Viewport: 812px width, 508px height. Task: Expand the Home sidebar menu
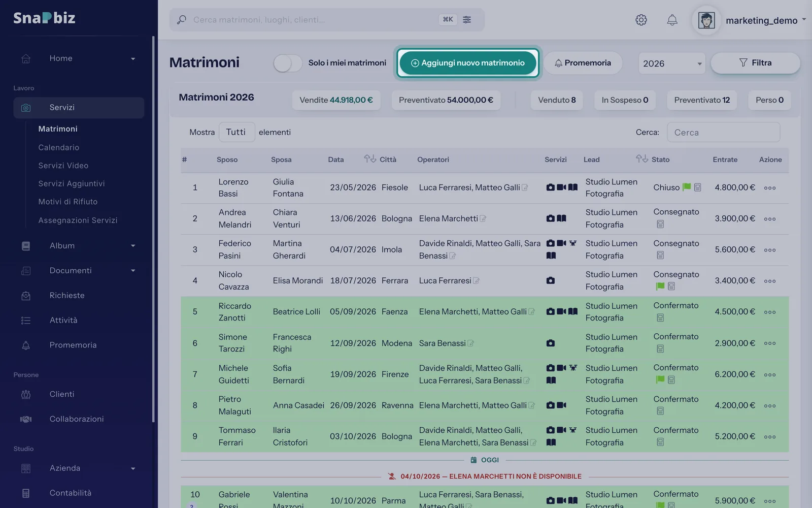click(x=133, y=59)
